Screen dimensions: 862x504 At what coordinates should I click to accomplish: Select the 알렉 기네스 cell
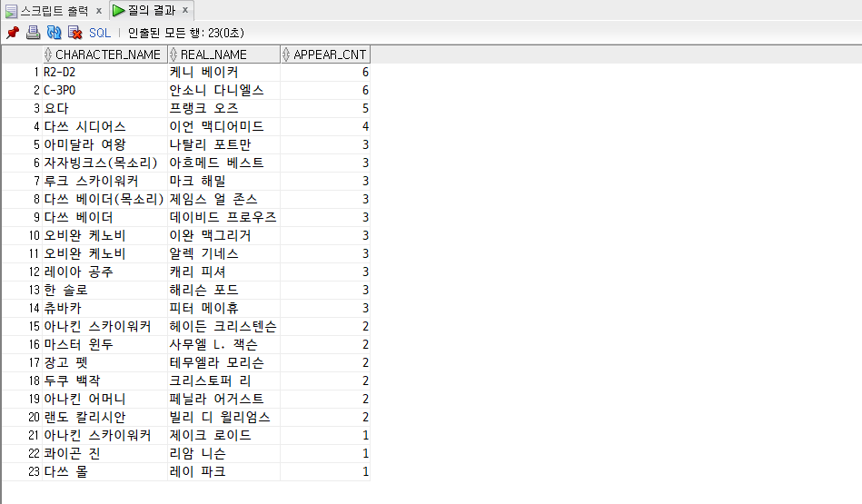(x=223, y=253)
